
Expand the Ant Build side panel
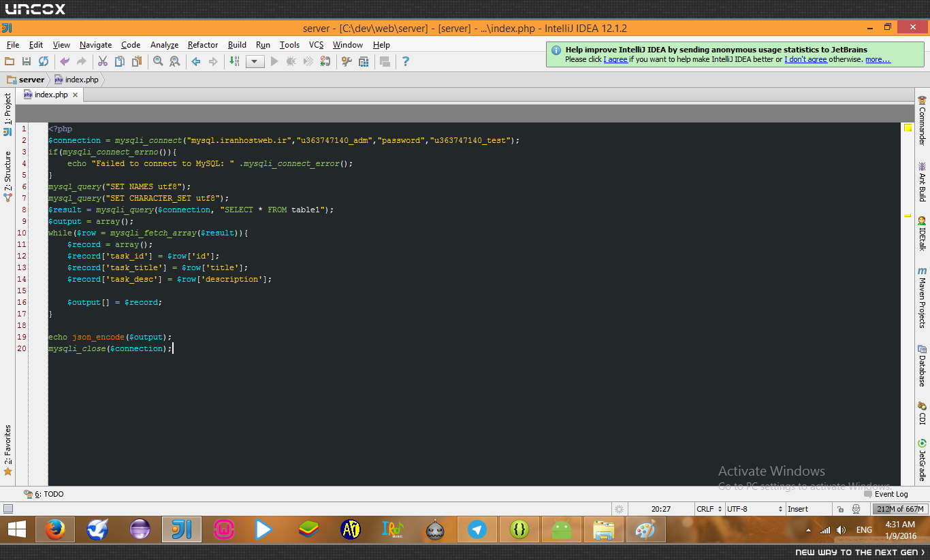(x=923, y=182)
